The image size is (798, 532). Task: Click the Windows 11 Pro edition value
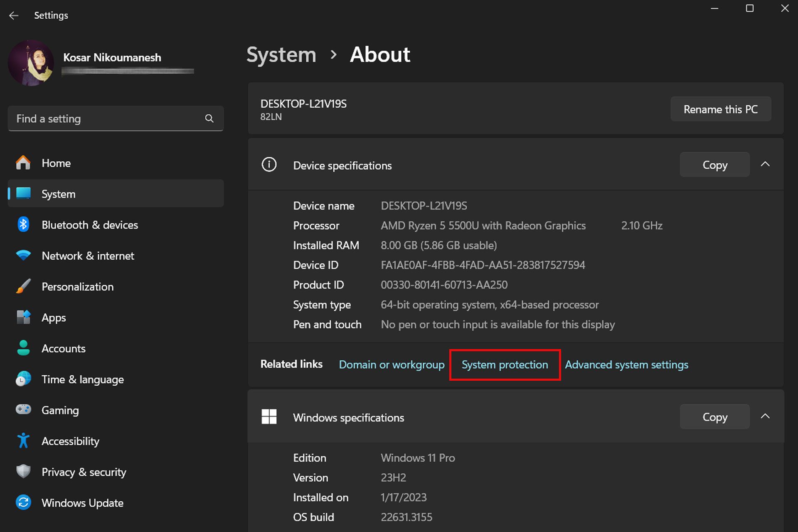pyautogui.click(x=418, y=458)
